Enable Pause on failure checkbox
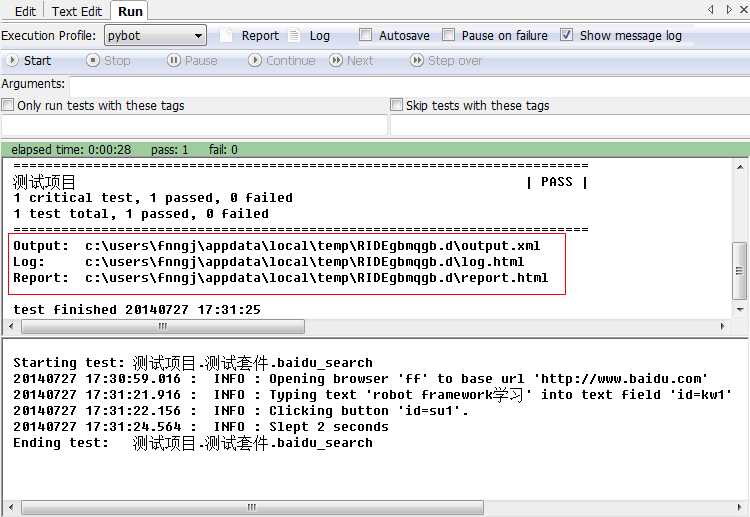This screenshot has width=750, height=517. [448, 35]
